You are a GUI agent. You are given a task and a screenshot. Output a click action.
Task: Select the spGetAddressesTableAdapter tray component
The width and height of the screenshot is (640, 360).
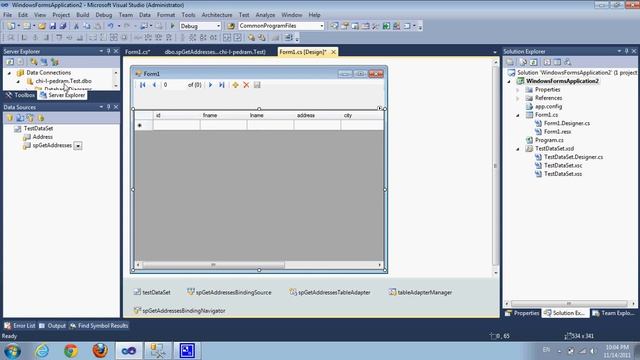[x=330, y=292]
